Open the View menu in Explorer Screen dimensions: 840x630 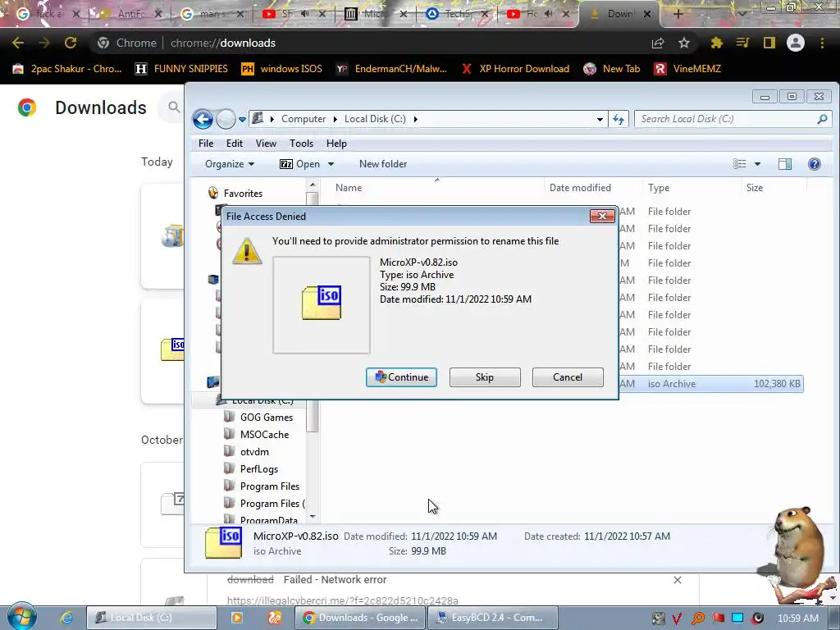coord(266,144)
